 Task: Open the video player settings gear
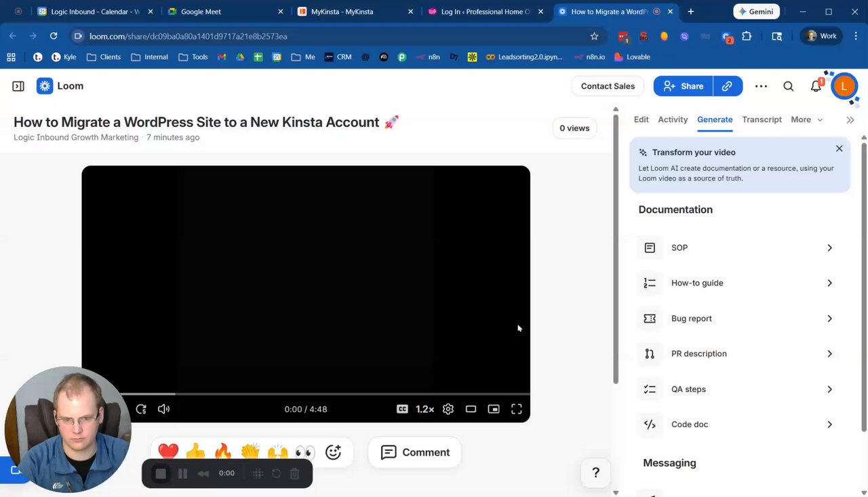(x=448, y=409)
